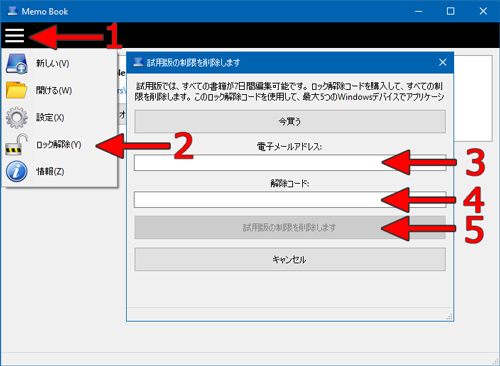
Task: Click the dialog resize grip corner
Action: 449,317
